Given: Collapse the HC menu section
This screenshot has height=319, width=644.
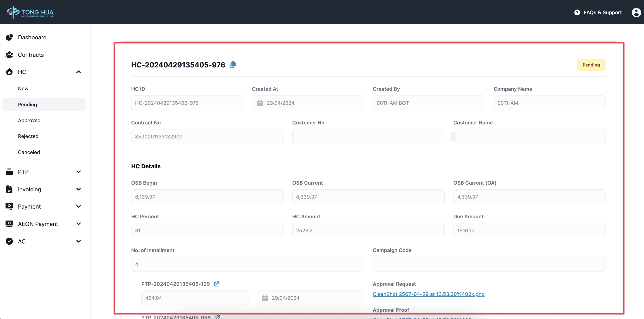Looking at the screenshot, I should tap(79, 72).
